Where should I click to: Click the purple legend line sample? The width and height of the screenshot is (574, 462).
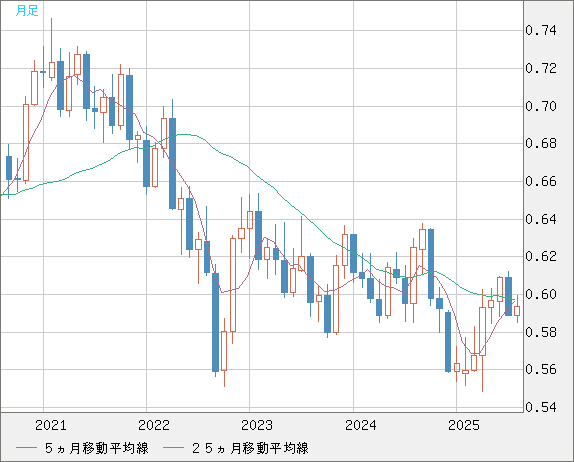pos(27,448)
